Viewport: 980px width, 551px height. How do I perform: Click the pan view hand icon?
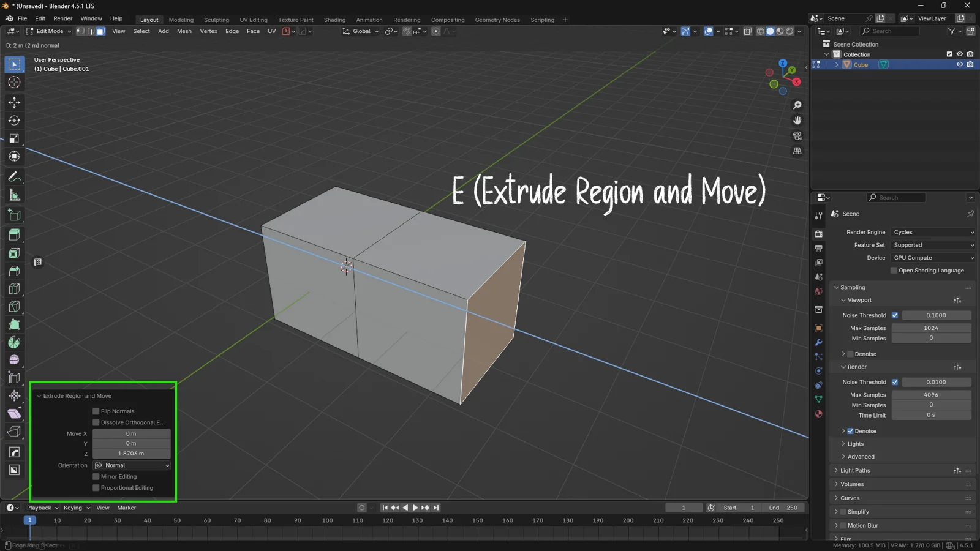797,121
